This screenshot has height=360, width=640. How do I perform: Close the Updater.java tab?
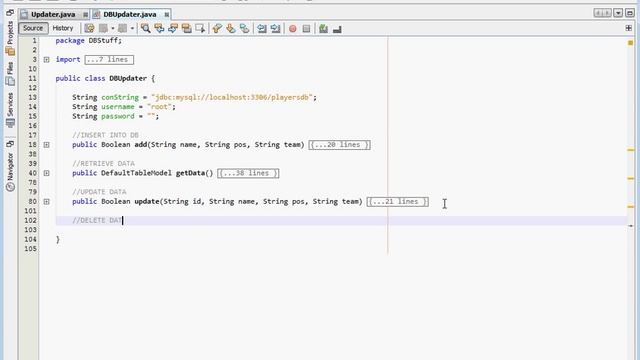(85, 15)
